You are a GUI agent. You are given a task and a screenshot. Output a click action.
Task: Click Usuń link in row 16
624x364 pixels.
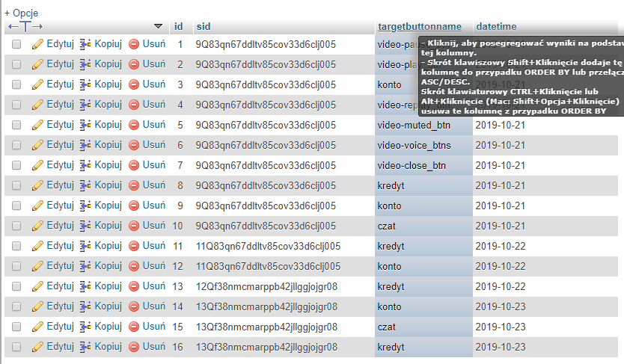coord(153,347)
